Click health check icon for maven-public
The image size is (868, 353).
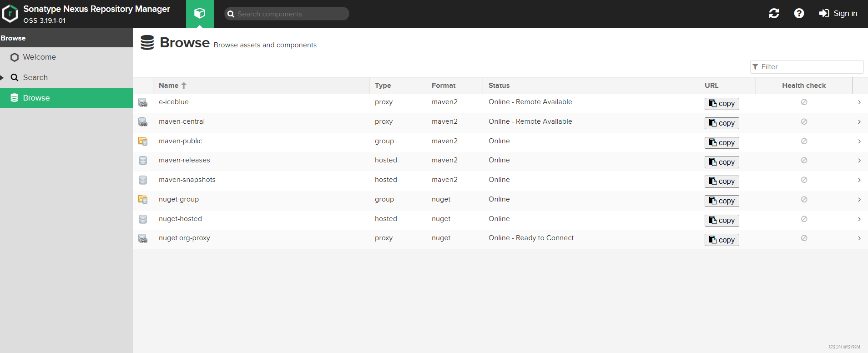(x=804, y=141)
